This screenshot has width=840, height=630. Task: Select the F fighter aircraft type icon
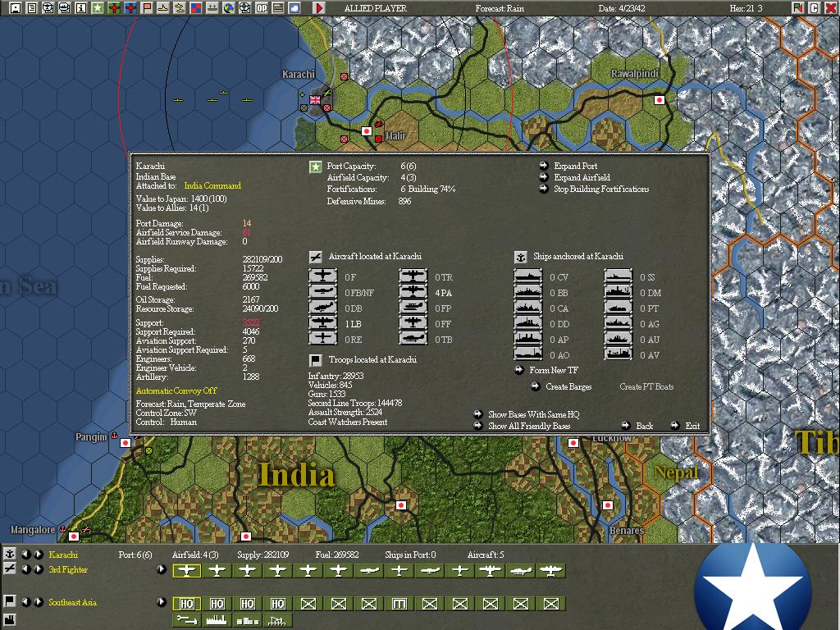pos(323,276)
